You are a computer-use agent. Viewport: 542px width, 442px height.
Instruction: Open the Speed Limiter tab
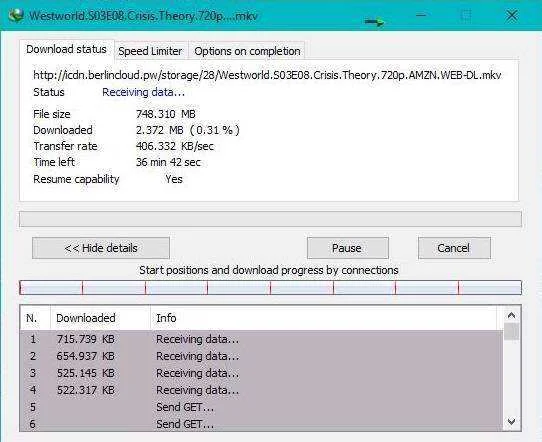click(x=150, y=51)
